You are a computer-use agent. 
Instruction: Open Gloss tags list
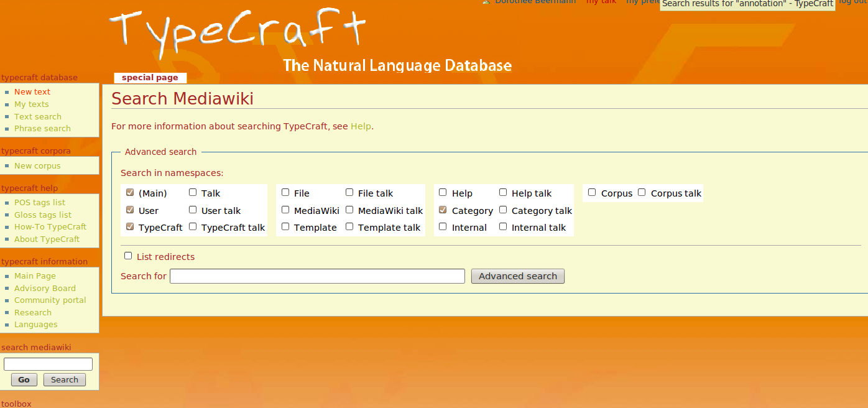point(43,215)
